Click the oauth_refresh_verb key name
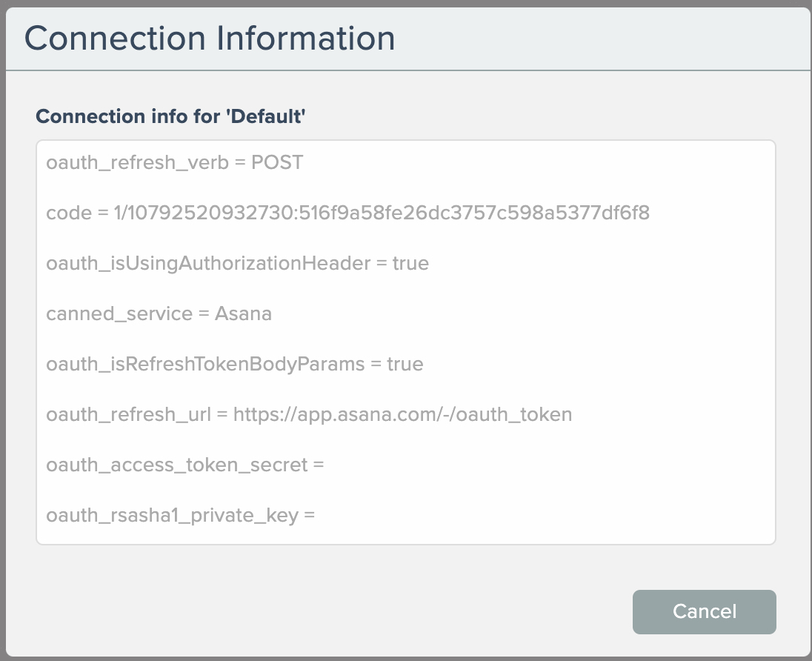Screen dimensions: 812x661 point(137,162)
